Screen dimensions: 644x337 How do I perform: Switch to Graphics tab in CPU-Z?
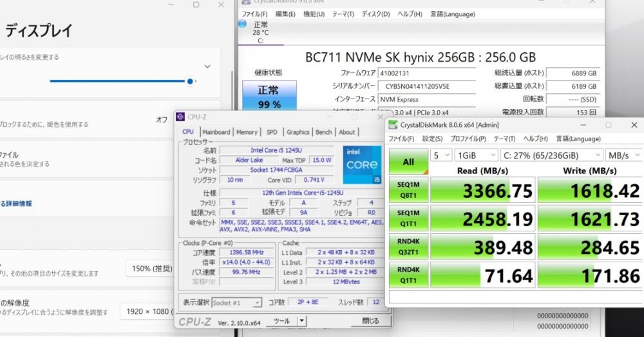click(x=298, y=132)
